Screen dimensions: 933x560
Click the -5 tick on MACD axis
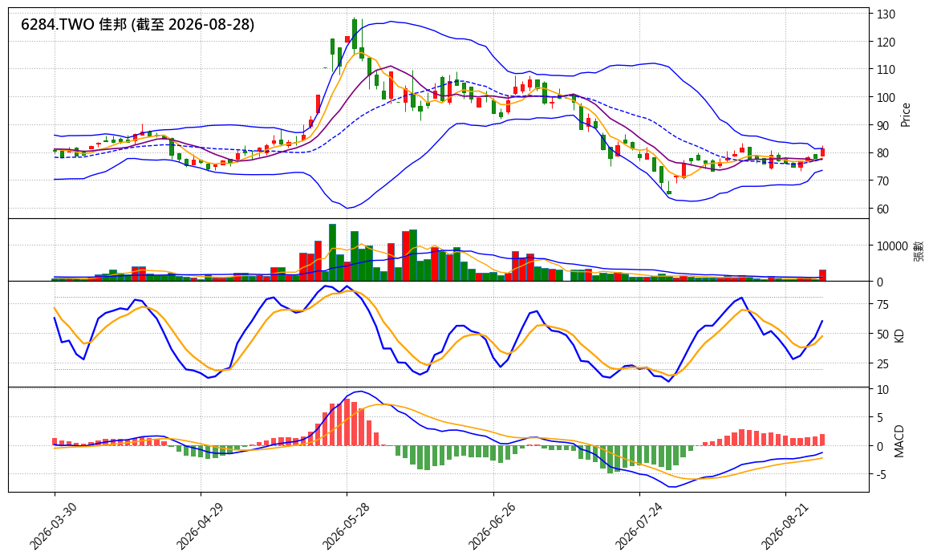point(882,475)
